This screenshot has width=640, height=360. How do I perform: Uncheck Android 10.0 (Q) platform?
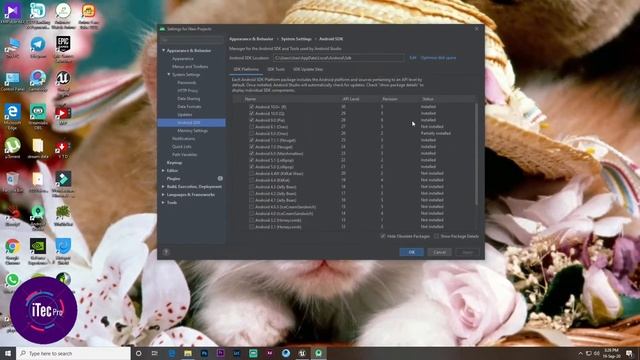(x=251, y=113)
